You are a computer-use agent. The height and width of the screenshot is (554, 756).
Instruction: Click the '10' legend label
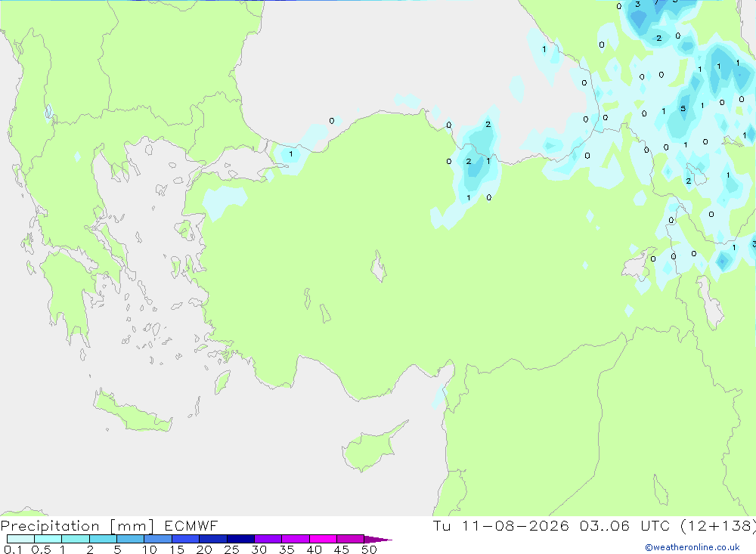tap(150, 549)
